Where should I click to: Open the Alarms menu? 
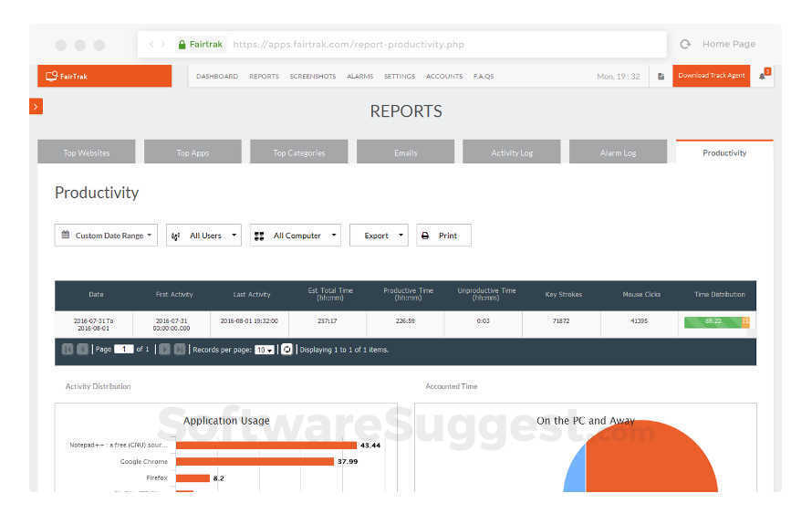click(x=359, y=76)
